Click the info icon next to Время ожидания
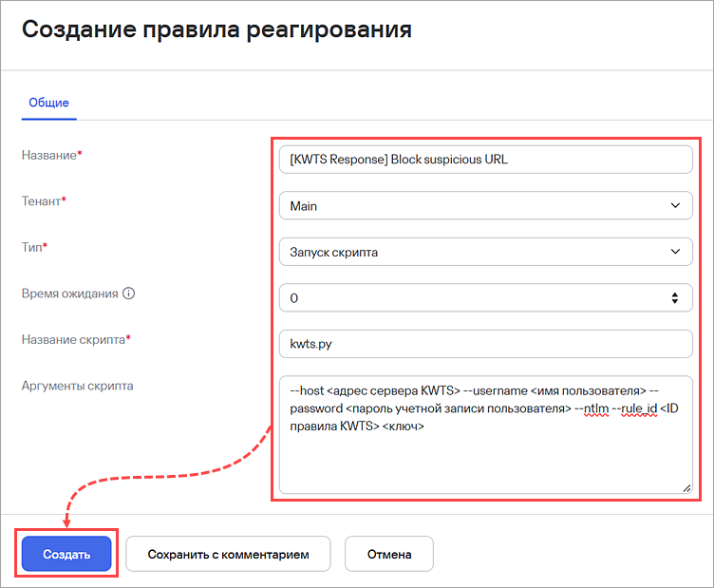 tap(129, 294)
